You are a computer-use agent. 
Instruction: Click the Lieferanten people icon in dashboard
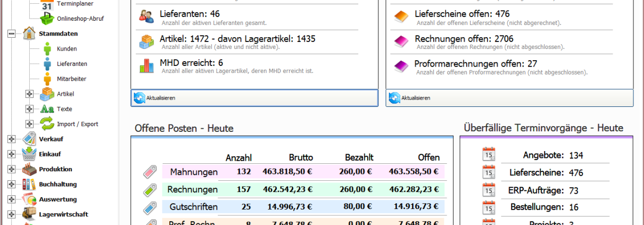click(146, 16)
